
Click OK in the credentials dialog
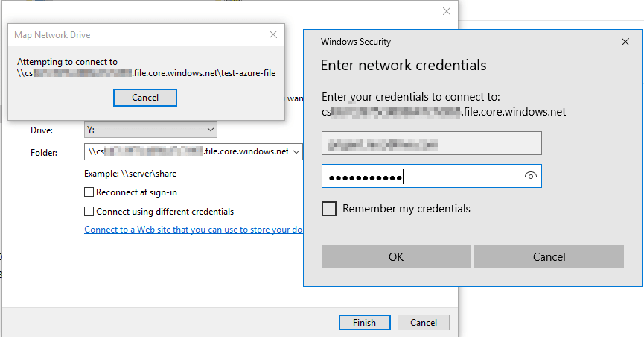[x=396, y=256]
